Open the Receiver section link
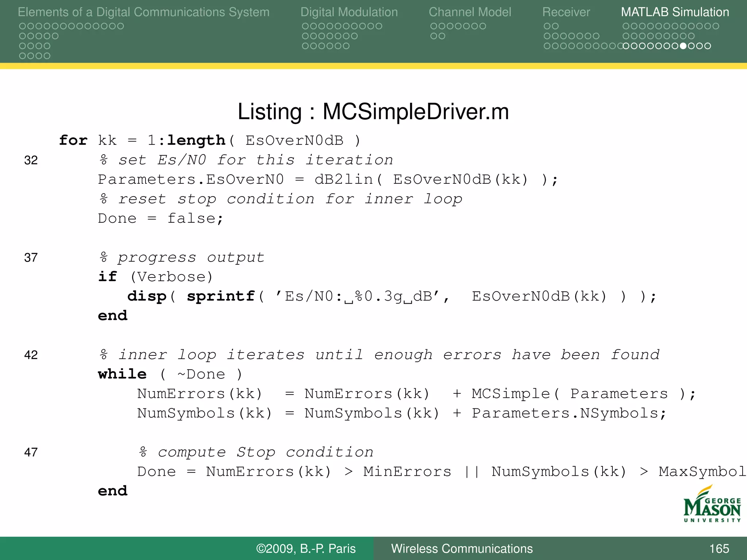The image size is (747, 560). [x=566, y=12]
